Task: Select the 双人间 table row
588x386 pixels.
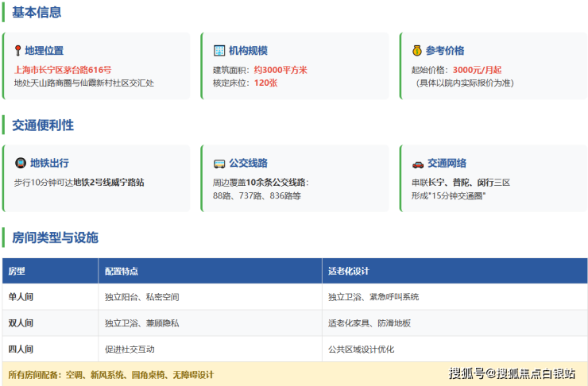Action: click(x=294, y=323)
